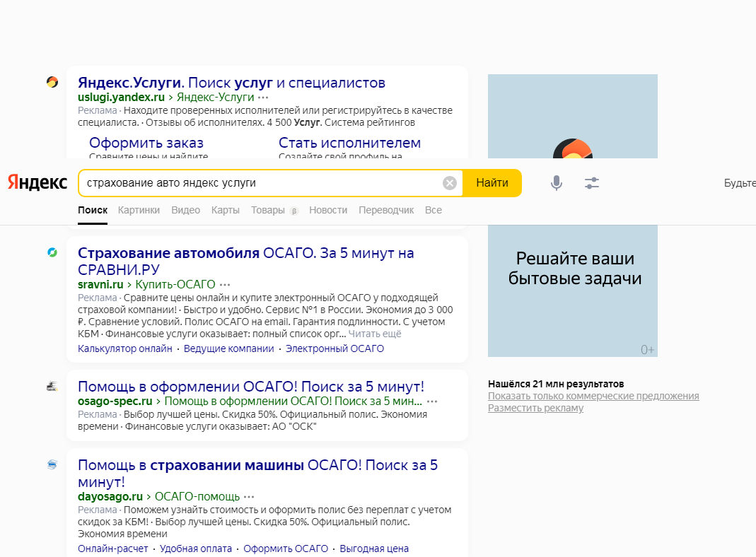Open search settings sliders icon
The image size is (756, 557).
[x=592, y=183]
